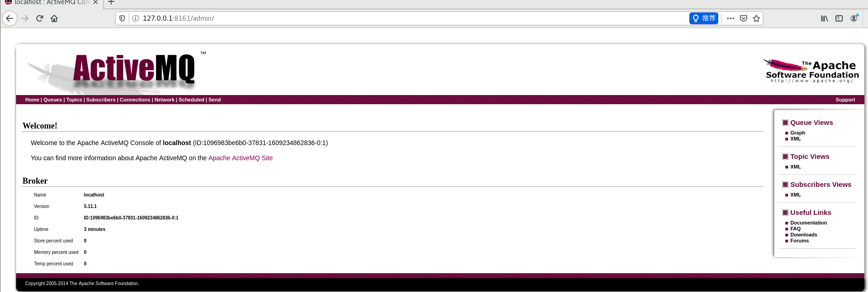Open the tracking protection shield icon
Screen dimensions: 868x292
pos(122,18)
